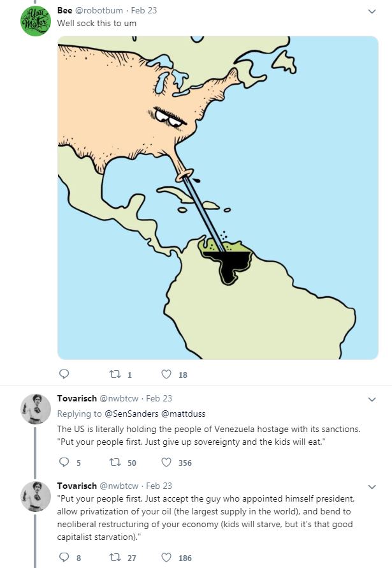
Task: Open the Feb 23 timestamp on Bee's tweet
Action: tap(144, 10)
